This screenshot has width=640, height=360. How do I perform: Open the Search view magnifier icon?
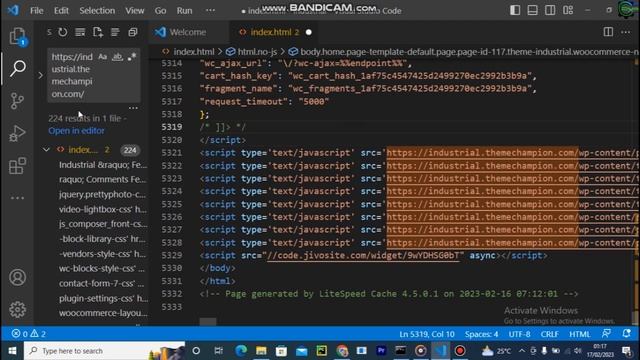click(18, 68)
